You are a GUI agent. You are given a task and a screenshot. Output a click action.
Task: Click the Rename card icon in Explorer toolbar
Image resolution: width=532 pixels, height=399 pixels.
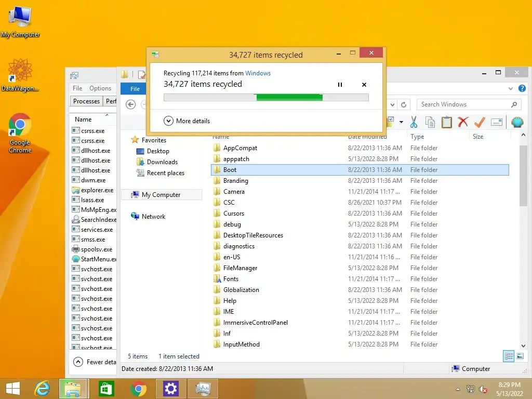(x=496, y=122)
